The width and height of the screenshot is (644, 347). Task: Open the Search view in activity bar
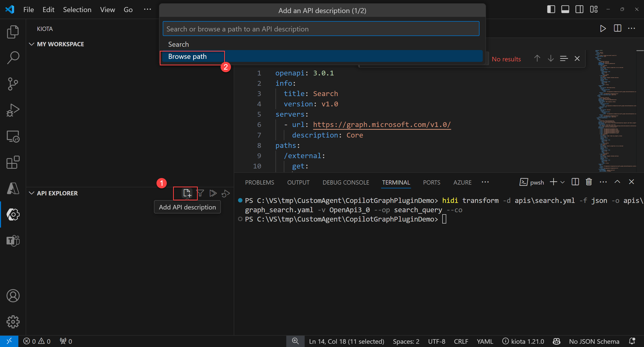[13, 58]
